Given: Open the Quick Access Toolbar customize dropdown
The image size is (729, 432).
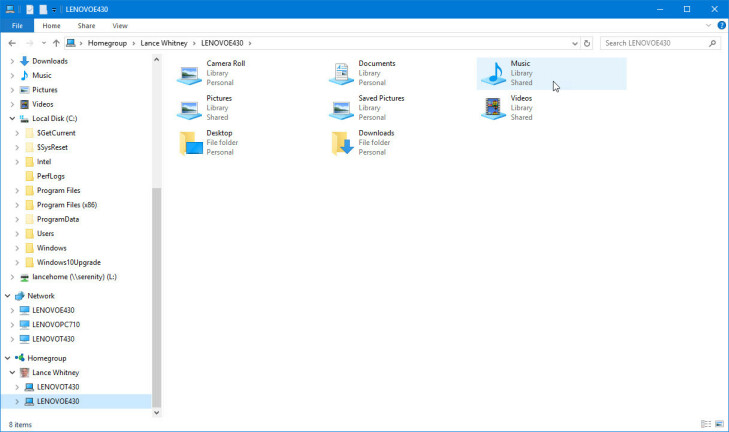Looking at the screenshot, I should click(54, 9).
